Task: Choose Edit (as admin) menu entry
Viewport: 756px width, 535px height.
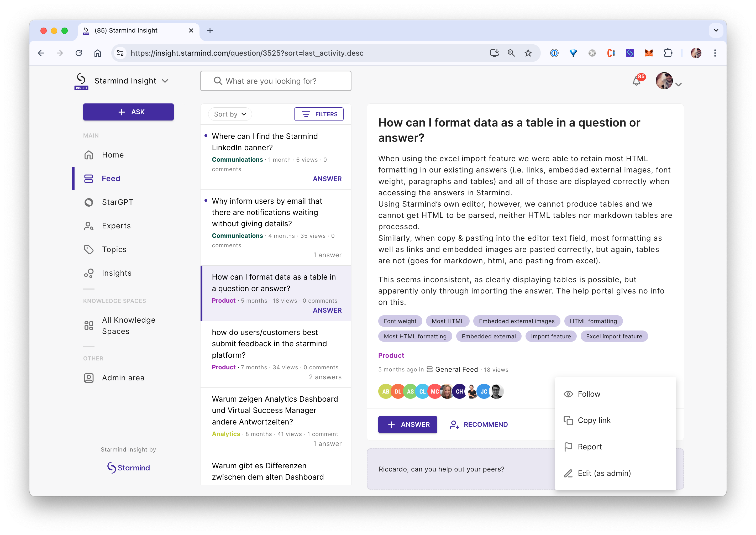Action: (x=604, y=473)
